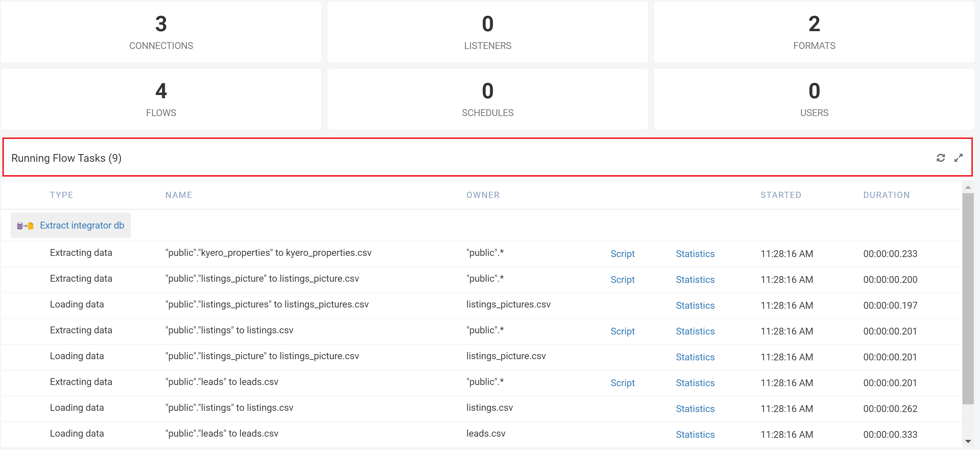Click the owner cell listings_pictures.csv
The width and height of the screenshot is (980, 450).
point(508,305)
